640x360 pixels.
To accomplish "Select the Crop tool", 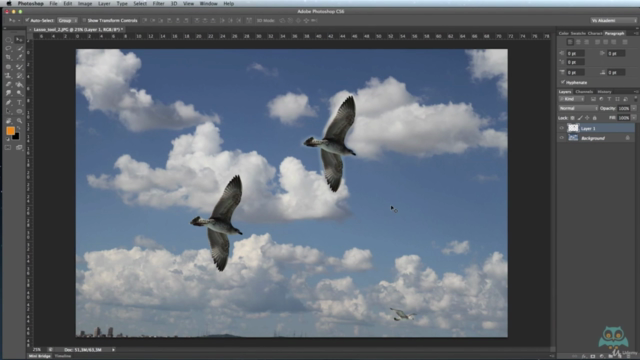I will tap(9, 57).
